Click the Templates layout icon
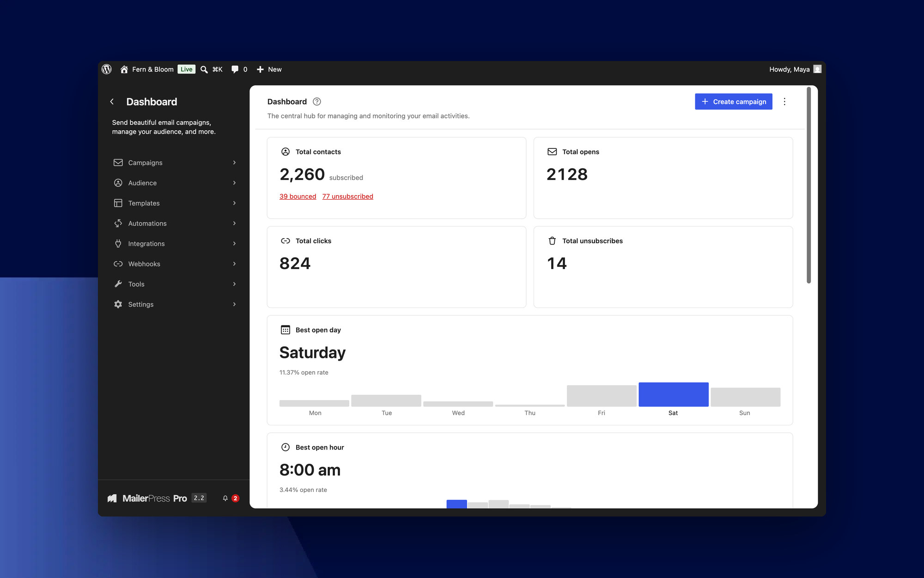Screen dimensions: 924x578 tap(118, 203)
